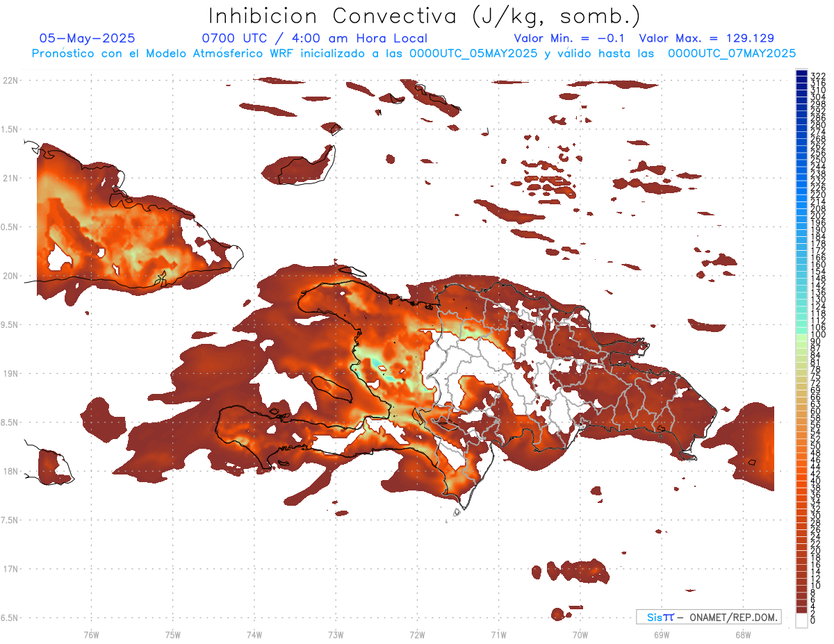The height and width of the screenshot is (644, 834).
Task: Click the "72W" longitude label
Action: pos(417,634)
